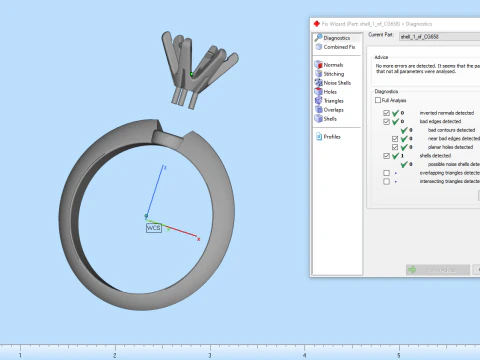Toggle planar holes detected checkbox
This screenshot has width=480, height=360.
click(395, 147)
